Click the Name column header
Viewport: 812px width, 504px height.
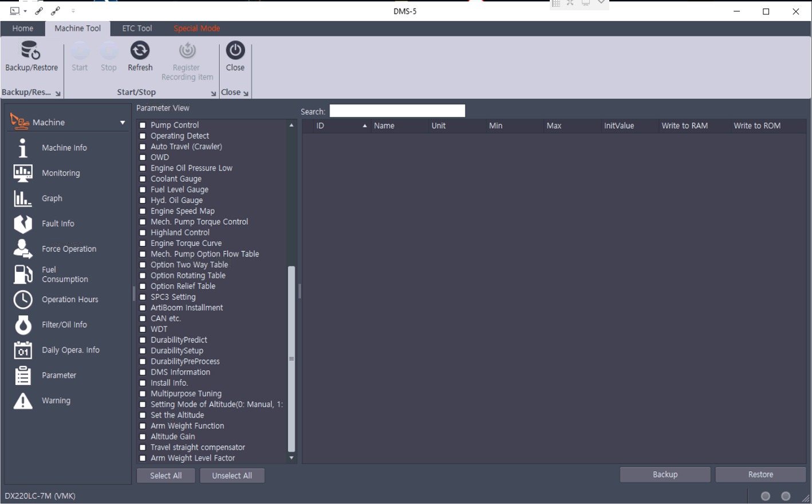(399, 126)
